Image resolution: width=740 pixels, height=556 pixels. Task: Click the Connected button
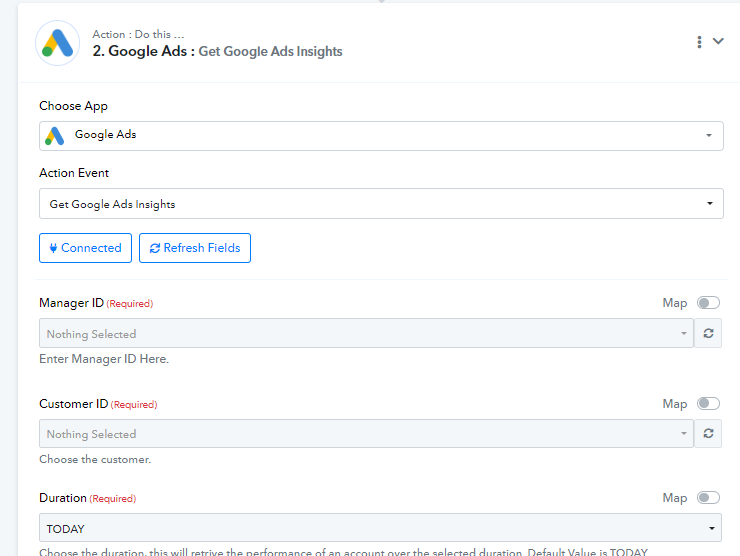click(x=85, y=248)
